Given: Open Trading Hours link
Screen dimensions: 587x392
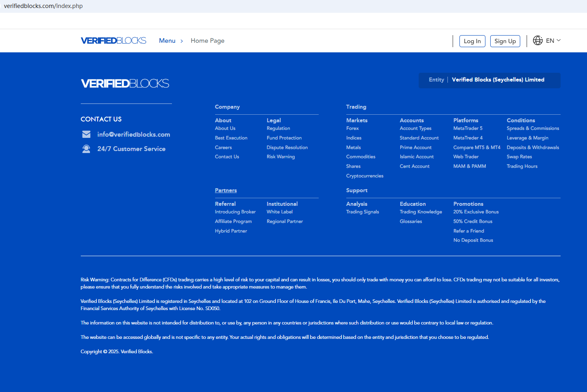Looking at the screenshot, I should [522, 166].
